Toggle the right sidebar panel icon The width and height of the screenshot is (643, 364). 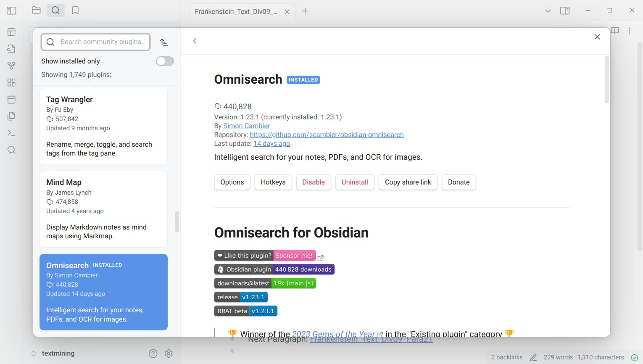pyautogui.click(x=565, y=11)
